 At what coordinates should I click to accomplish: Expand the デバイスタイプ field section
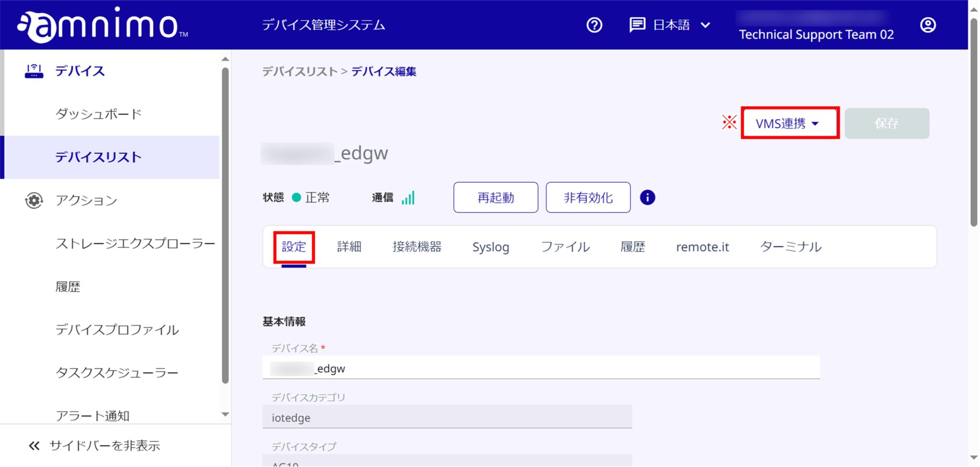[x=447, y=459]
